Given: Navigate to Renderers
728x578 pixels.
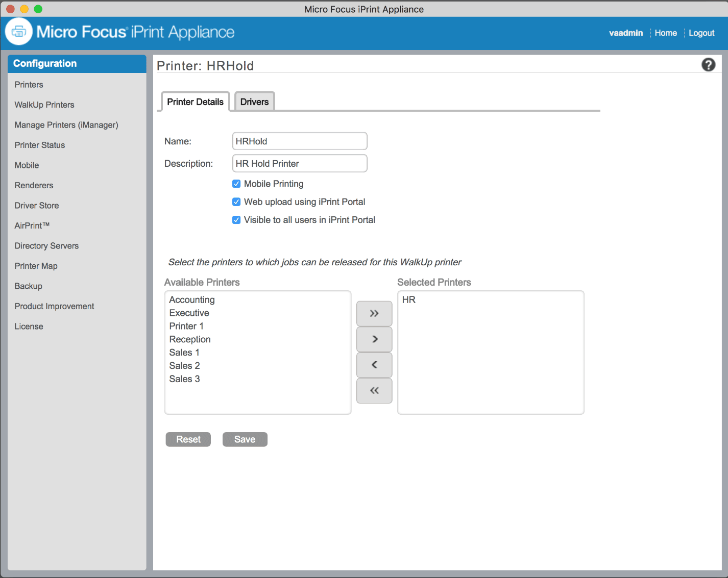Looking at the screenshot, I should click(34, 185).
